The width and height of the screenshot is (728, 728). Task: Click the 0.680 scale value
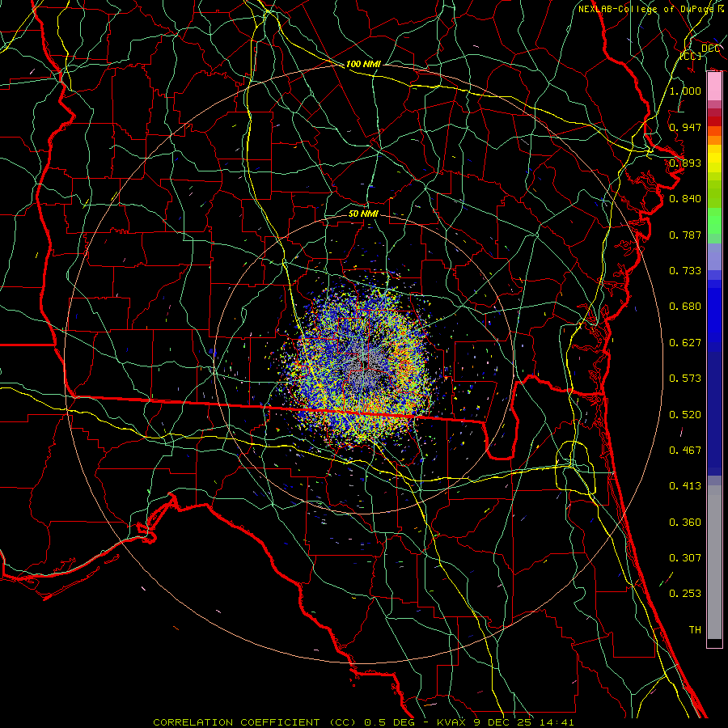pyautogui.click(x=685, y=307)
